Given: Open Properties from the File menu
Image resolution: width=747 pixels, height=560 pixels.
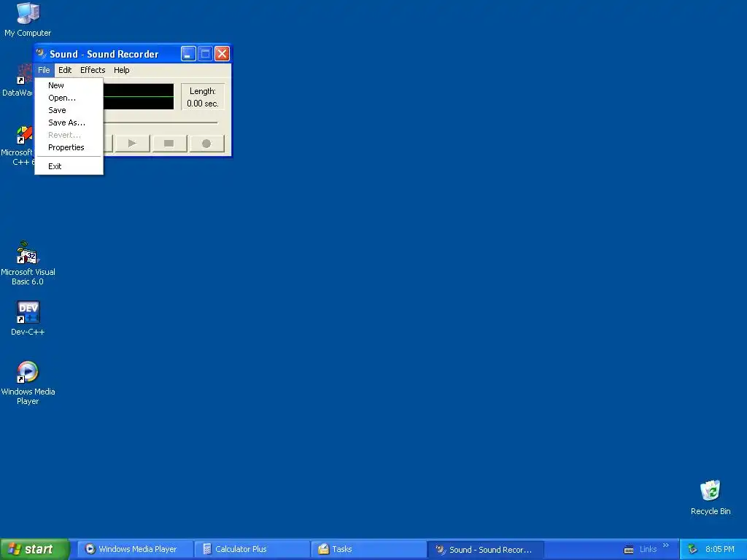Looking at the screenshot, I should click(x=69, y=147).
